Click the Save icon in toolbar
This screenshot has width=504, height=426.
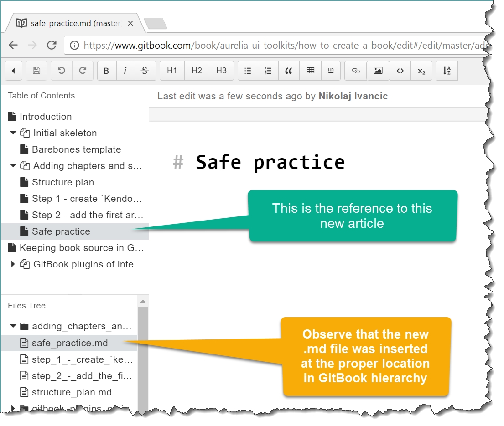[x=36, y=71]
